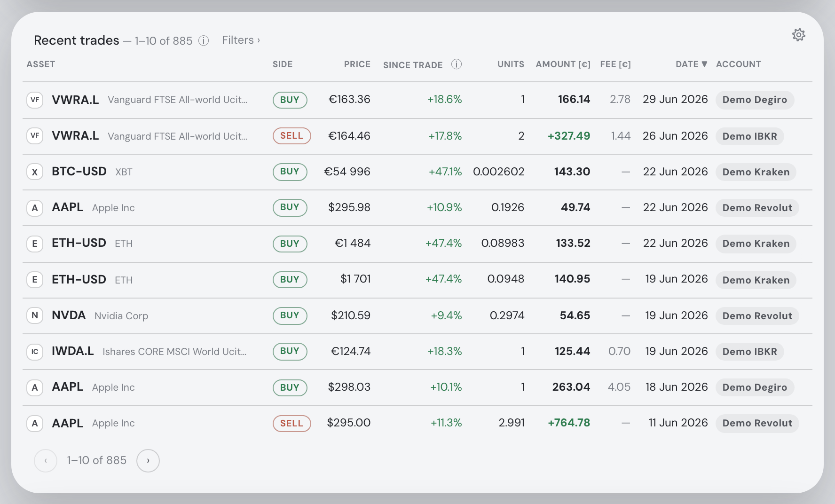Click the A icon for AAPL $295.00 sell trade

(35, 423)
